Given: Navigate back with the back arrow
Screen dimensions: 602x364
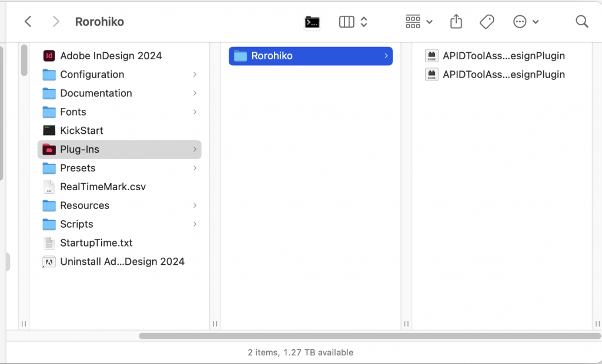Looking at the screenshot, I should pyautogui.click(x=28, y=21).
